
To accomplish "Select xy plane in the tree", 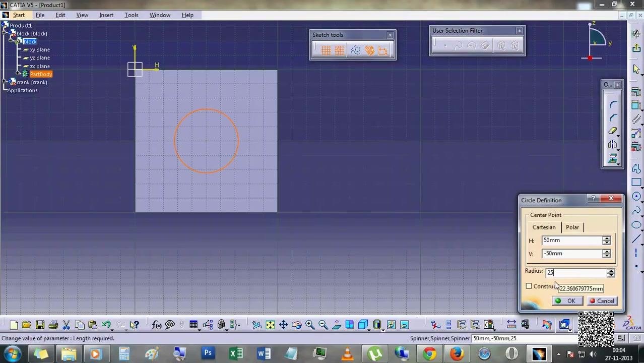I will 39,50.
